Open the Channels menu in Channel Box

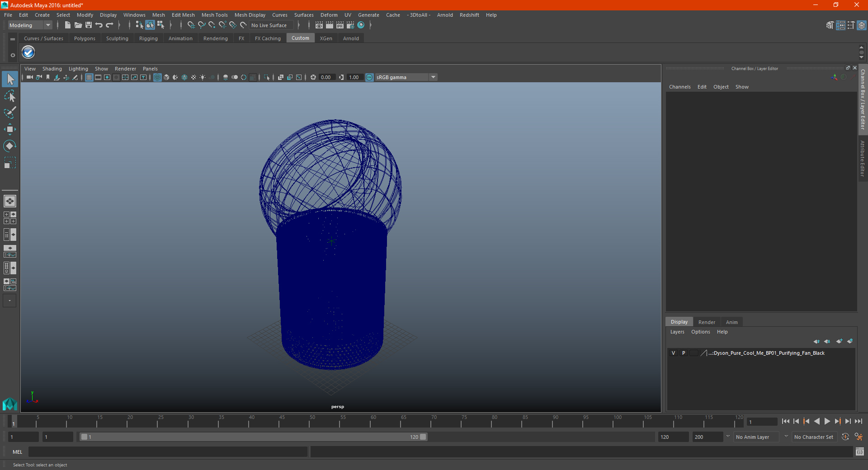click(x=680, y=87)
